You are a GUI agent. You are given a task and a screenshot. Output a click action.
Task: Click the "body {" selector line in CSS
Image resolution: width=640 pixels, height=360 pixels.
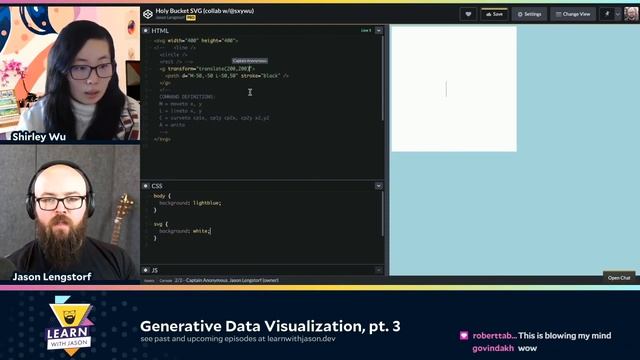point(162,196)
